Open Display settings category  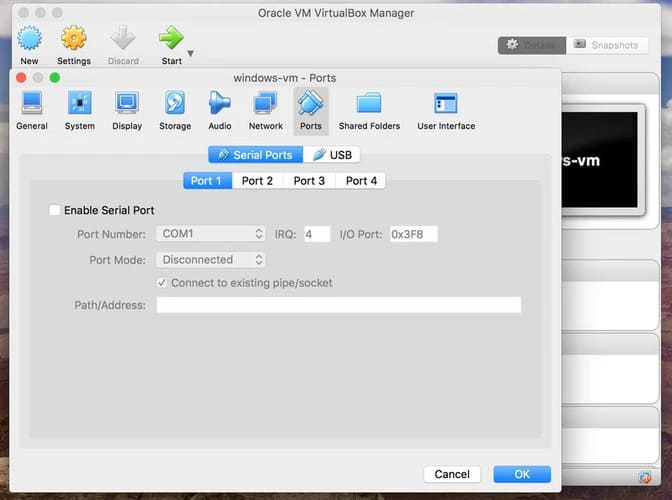(x=127, y=111)
